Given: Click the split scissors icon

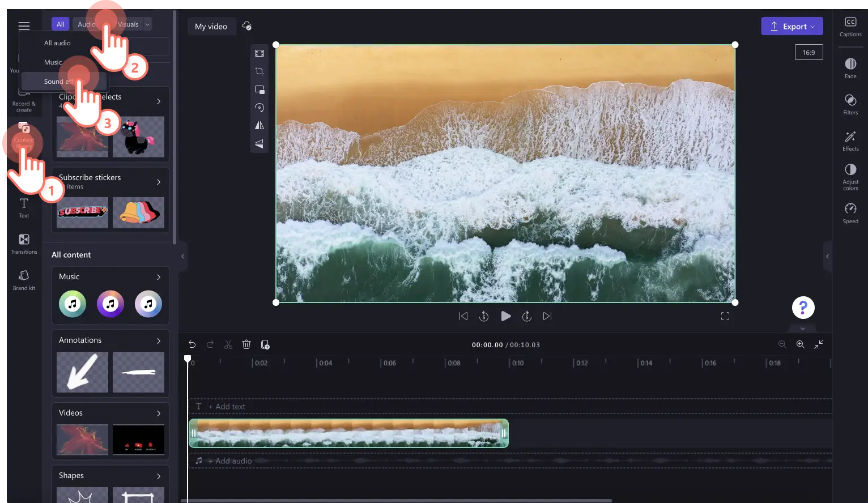Looking at the screenshot, I should (228, 344).
